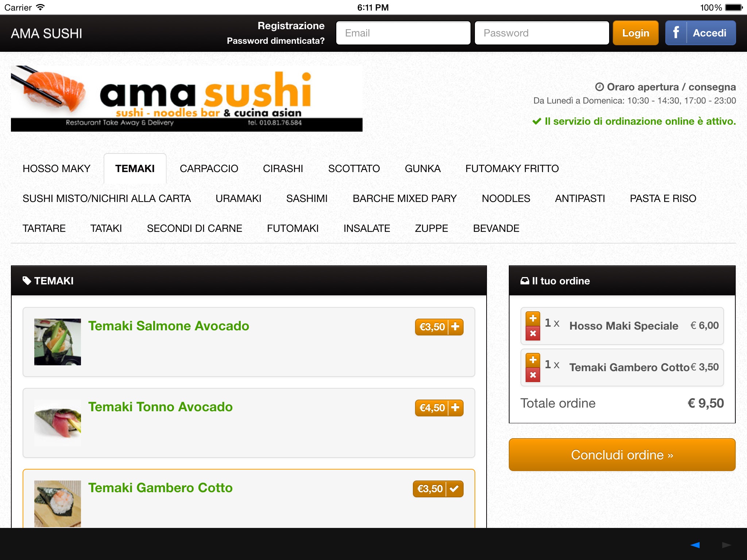Select the BEVANDE category
The image size is (747, 560).
496,228
